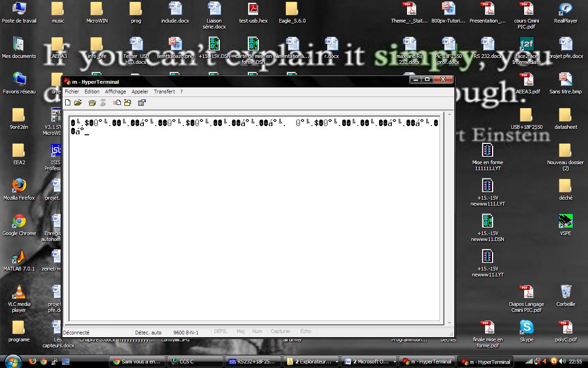
Task: Select the include.docx desktop file
Action: (175, 13)
